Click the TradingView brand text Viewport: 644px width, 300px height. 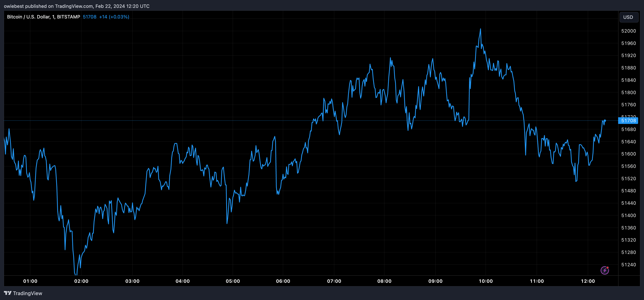pyautogui.click(x=27, y=293)
